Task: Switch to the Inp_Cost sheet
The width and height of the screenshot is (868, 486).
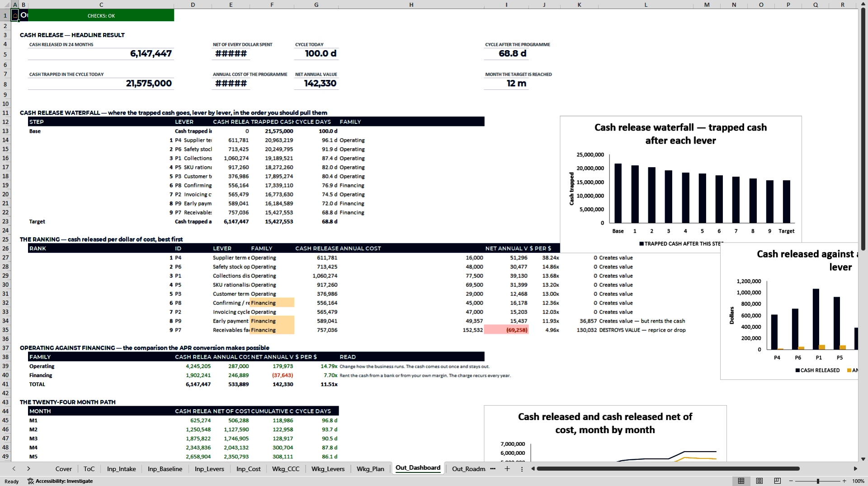Action: pyautogui.click(x=248, y=469)
